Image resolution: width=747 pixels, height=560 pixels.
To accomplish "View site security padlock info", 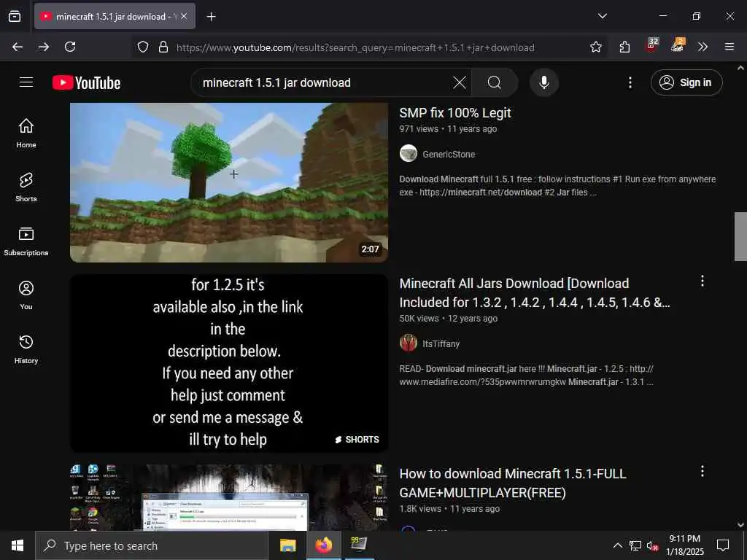I will [163, 47].
